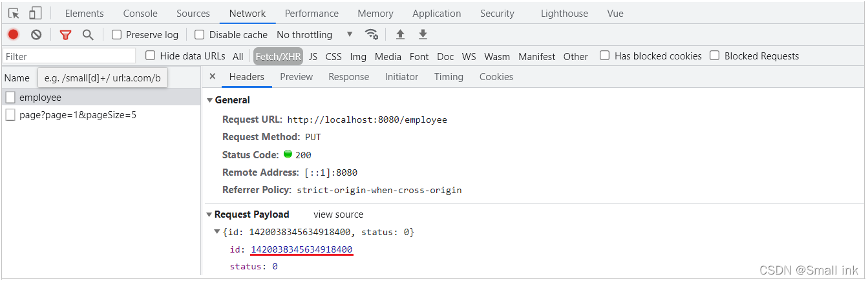The image size is (868, 281).
Task: Select remote address [::1]:8080
Action: pos(331,172)
